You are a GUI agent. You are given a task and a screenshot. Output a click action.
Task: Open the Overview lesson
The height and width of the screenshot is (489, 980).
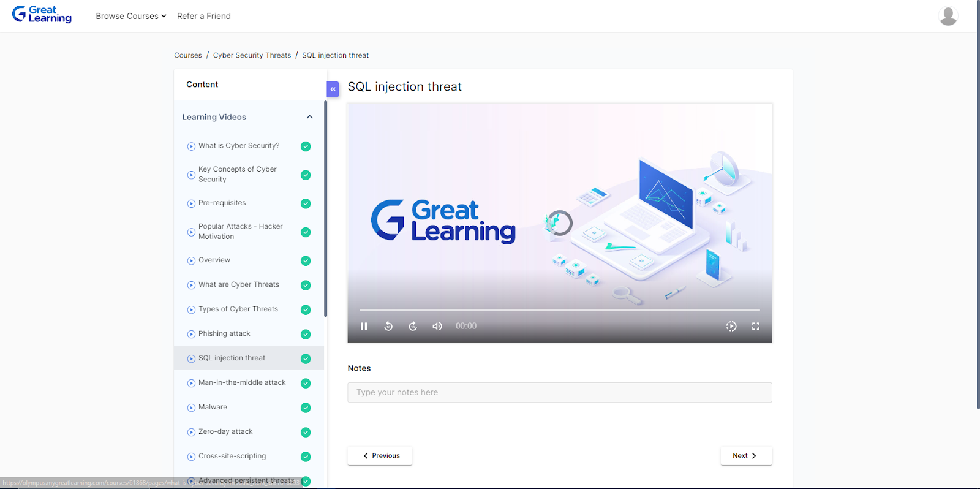pyautogui.click(x=214, y=260)
